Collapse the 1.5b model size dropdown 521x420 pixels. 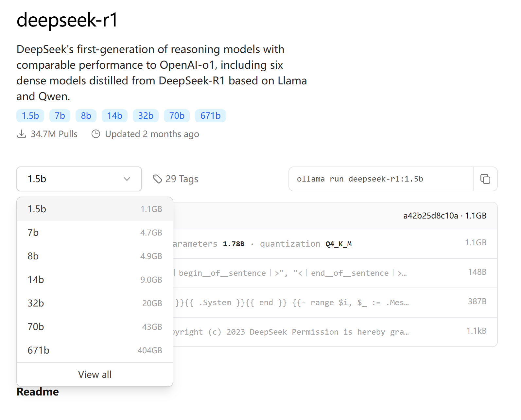point(79,179)
